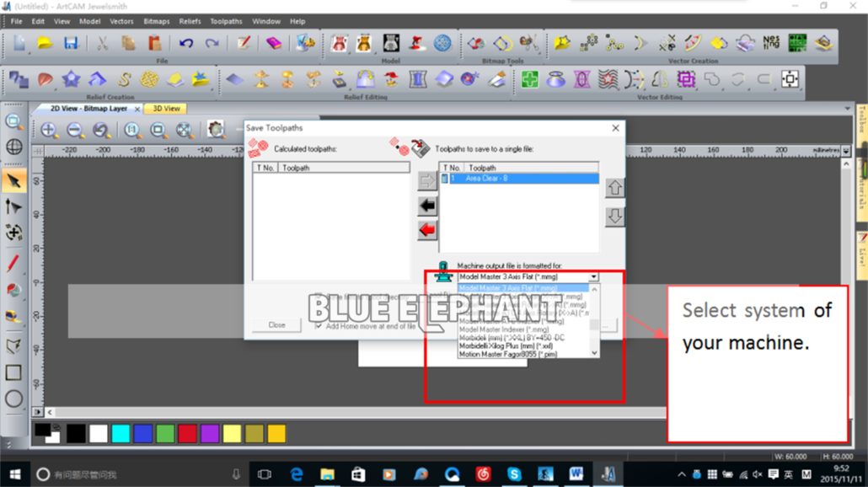Screen dimensions: 868x487
Task: Zoom in on the 2D view
Action: pos(49,130)
